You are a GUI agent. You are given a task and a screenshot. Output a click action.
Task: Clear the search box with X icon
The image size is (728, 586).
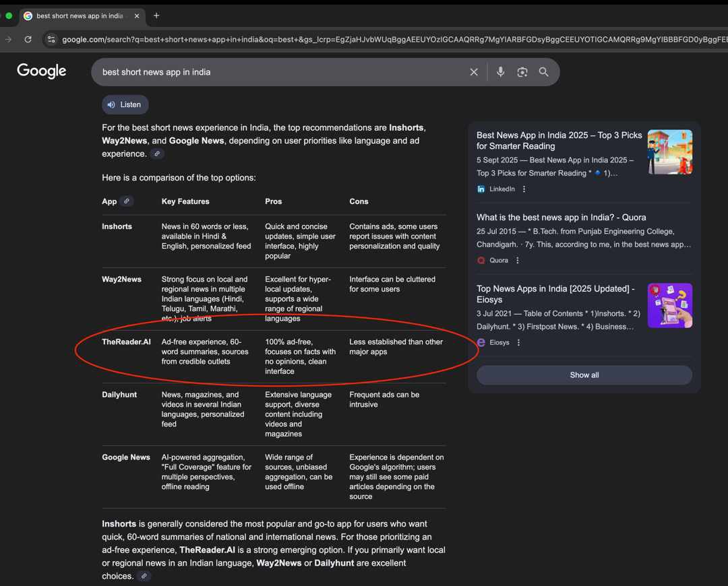[x=474, y=72]
